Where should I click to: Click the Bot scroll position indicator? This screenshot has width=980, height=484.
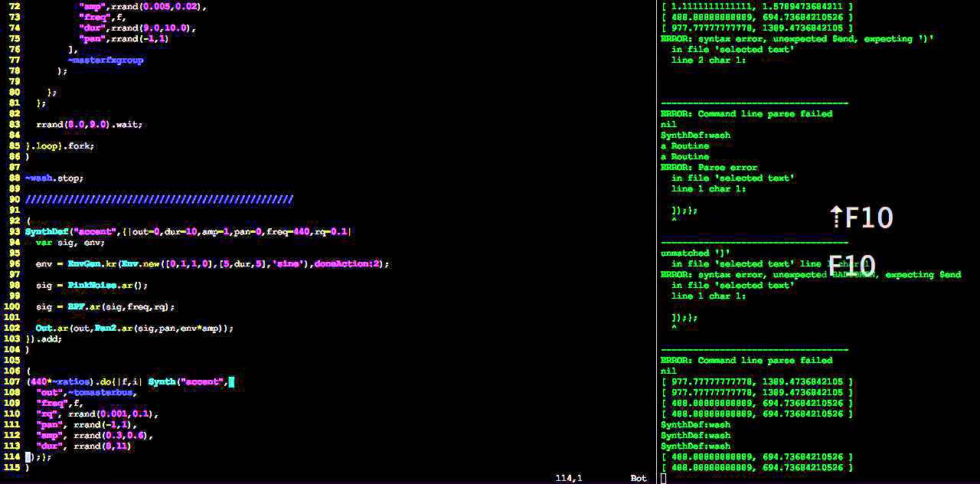[638, 478]
